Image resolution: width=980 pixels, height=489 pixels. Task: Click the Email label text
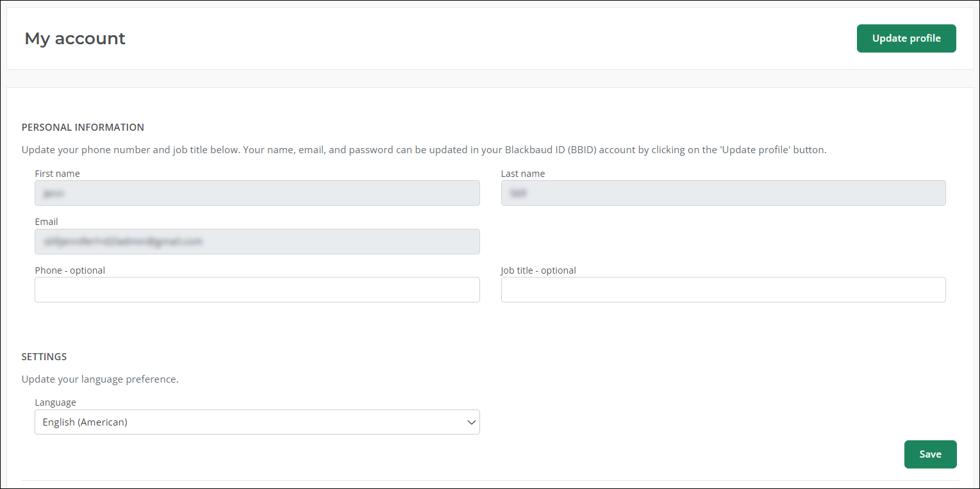[46, 222]
